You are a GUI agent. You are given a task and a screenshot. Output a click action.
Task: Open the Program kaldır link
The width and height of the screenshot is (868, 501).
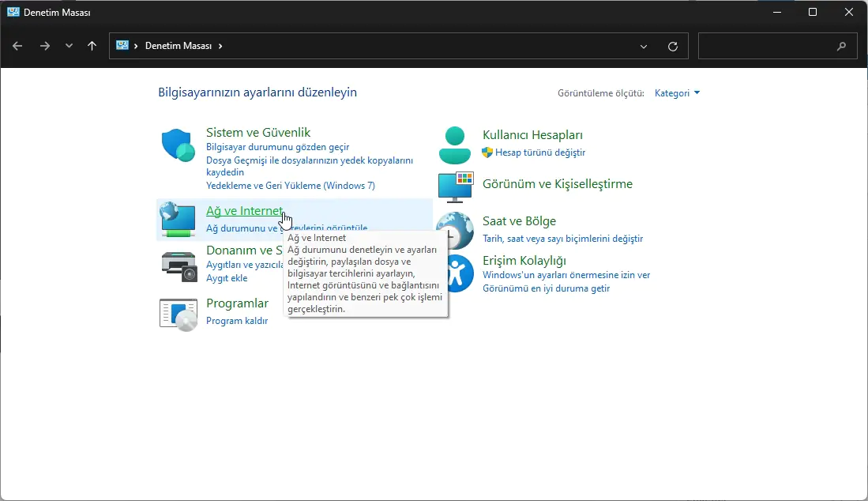point(237,321)
